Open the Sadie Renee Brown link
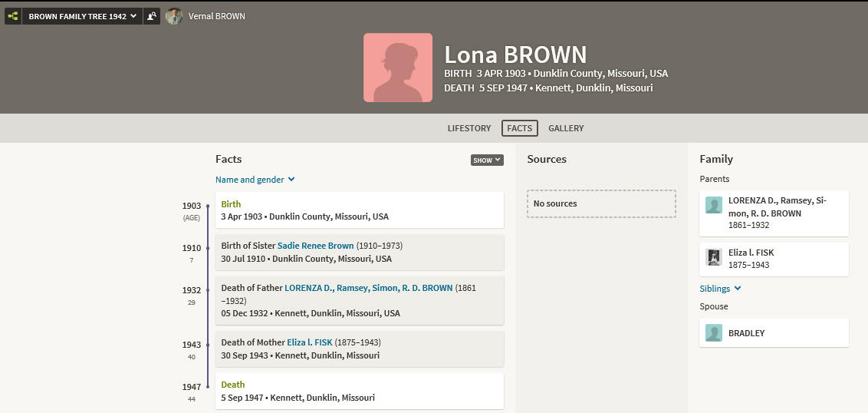 (x=316, y=246)
